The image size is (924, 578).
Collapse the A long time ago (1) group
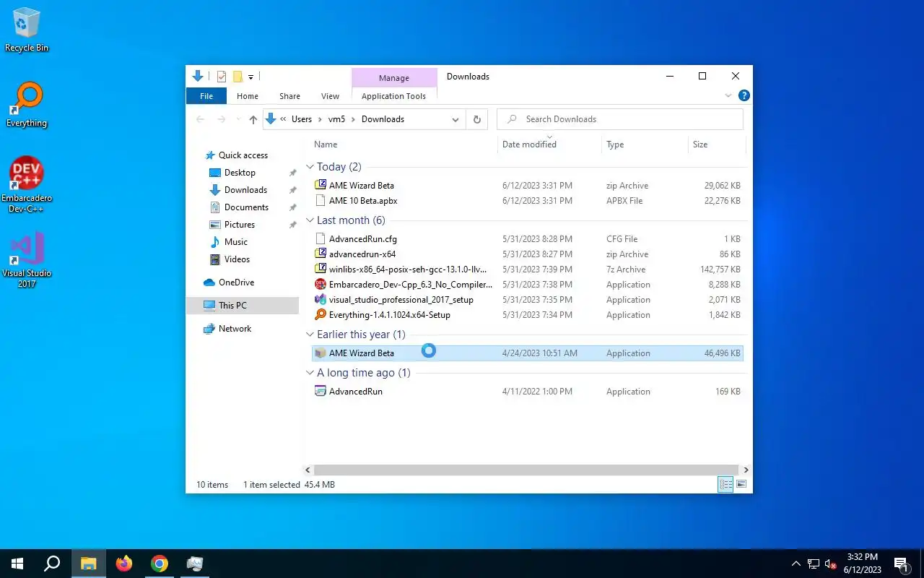310,373
